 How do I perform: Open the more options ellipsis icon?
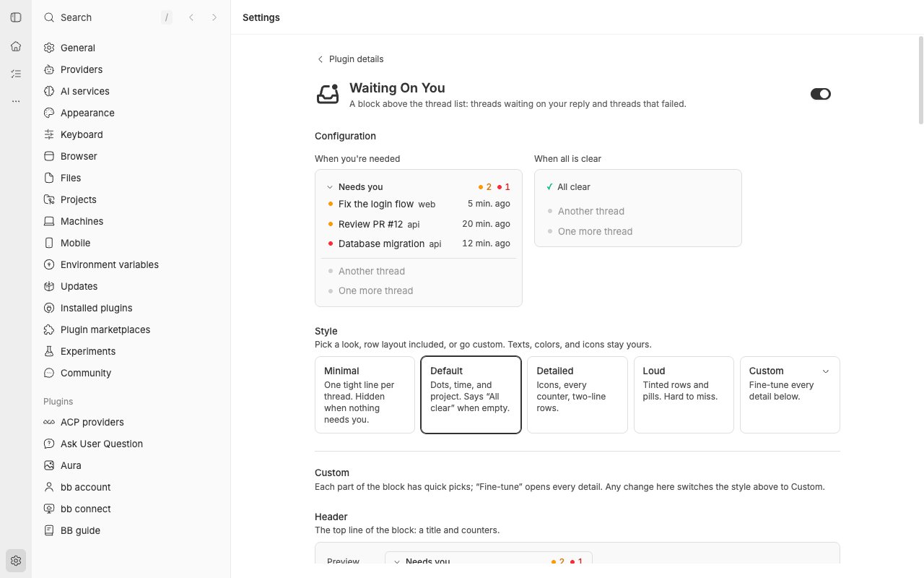[16, 101]
